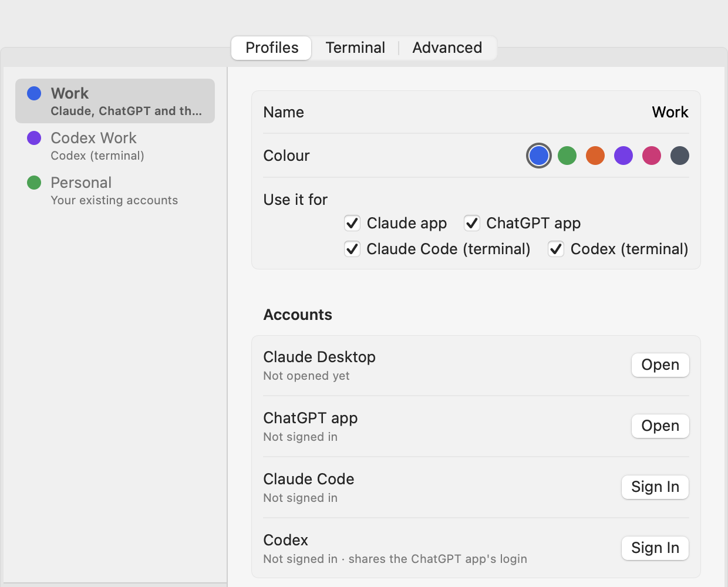Choose the pink colour swatch
728x587 pixels.
(652, 156)
